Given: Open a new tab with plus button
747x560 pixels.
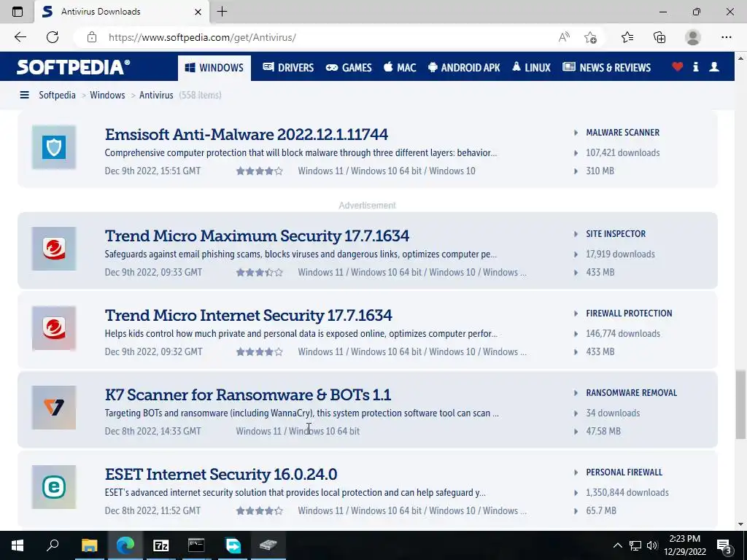Looking at the screenshot, I should click(222, 12).
